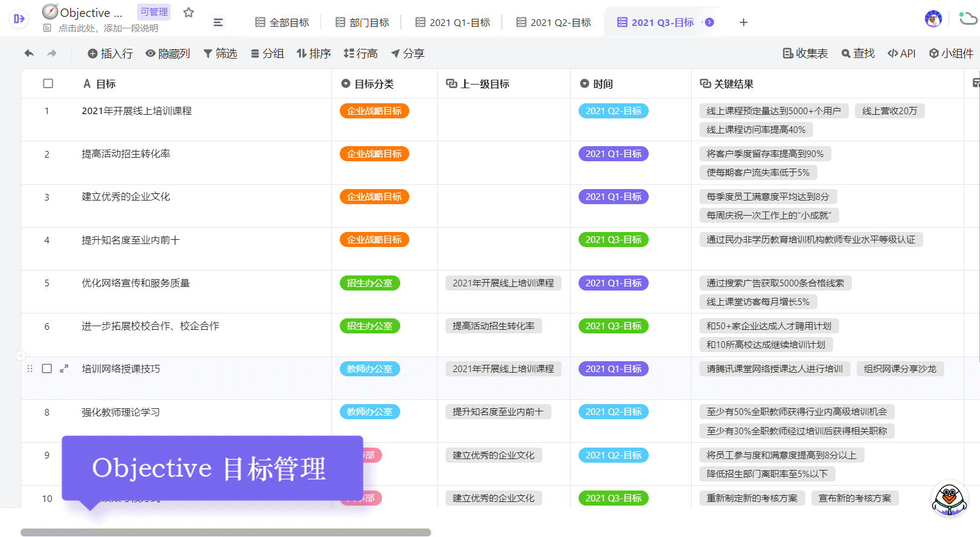Click the Share (分享) button

click(x=408, y=54)
